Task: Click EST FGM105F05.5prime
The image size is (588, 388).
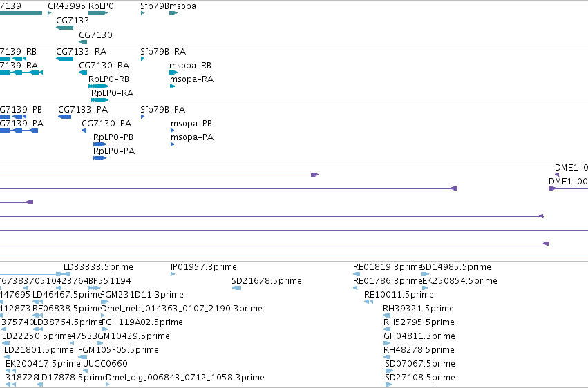Action: coord(119,350)
